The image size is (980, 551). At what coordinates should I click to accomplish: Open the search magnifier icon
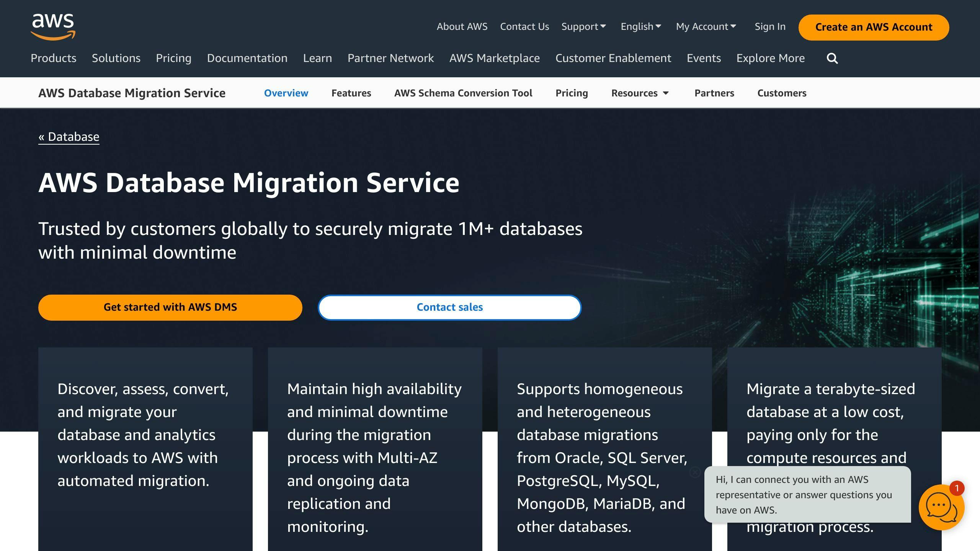[x=832, y=58]
